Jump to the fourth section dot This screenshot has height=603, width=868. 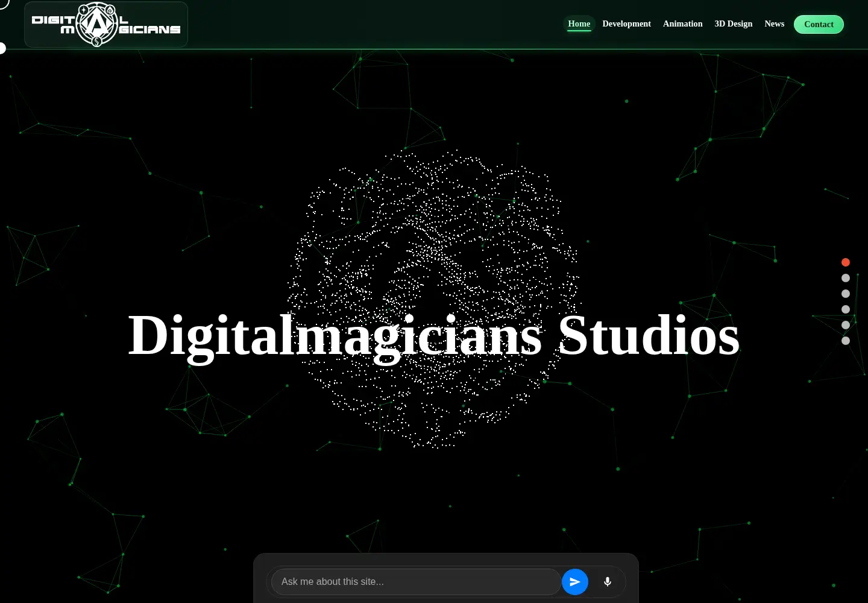tap(846, 309)
